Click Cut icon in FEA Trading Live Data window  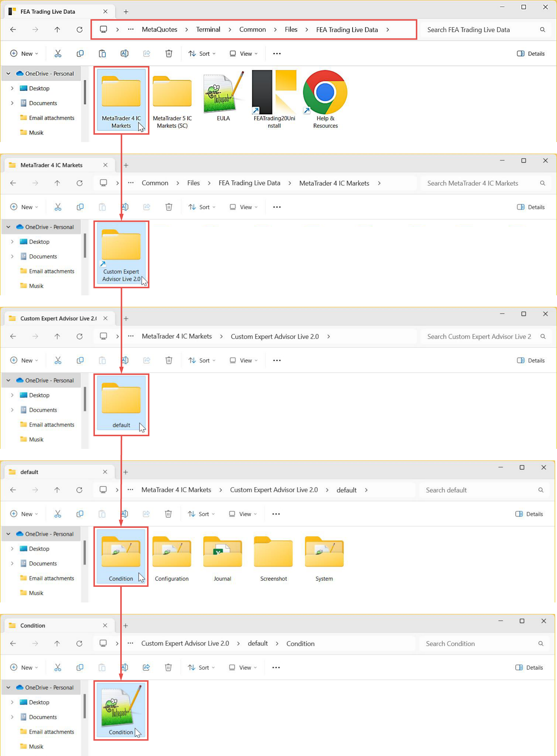58,54
